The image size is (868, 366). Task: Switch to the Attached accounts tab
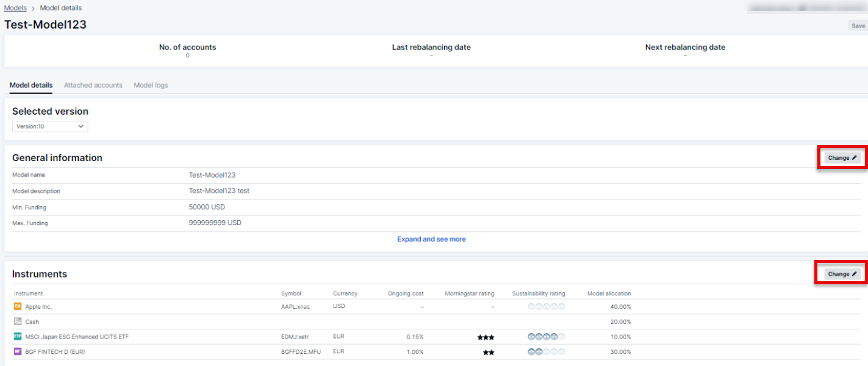point(93,85)
